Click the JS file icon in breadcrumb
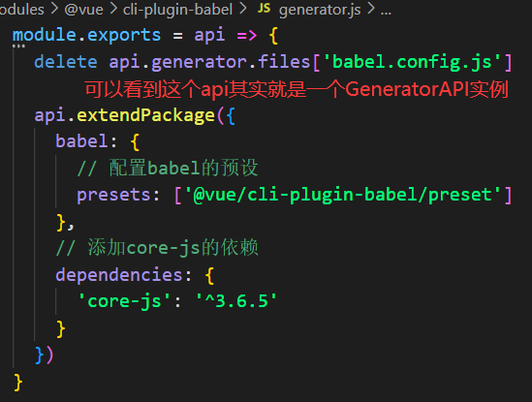 pyautogui.click(x=264, y=8)
